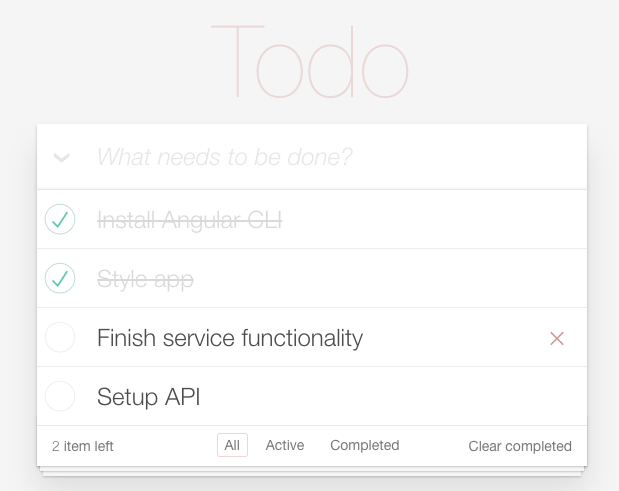The height and width of the screenshot is (491, 619).
Task: Switch to the Active filter
Action: [x=285, y=445]
